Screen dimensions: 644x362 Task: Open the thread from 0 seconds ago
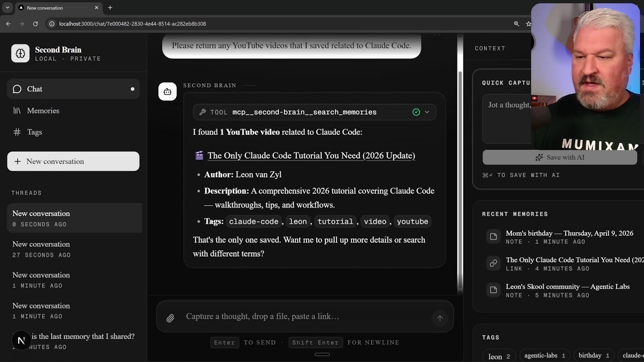tap(74, 218)
